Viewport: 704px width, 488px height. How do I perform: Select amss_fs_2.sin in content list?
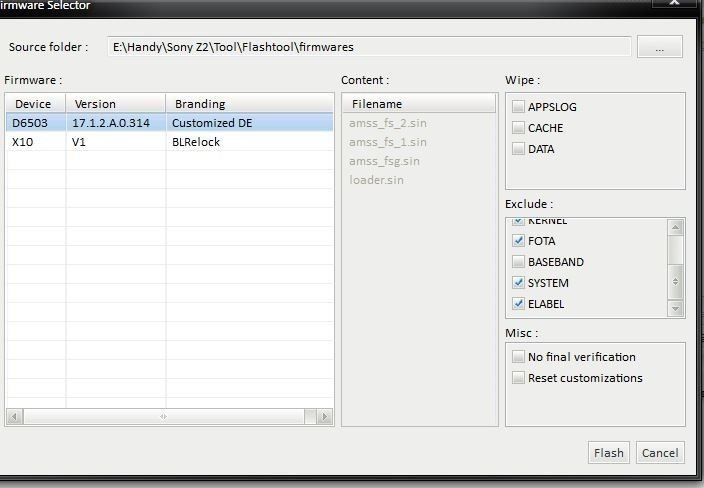(x=388, y=123)
